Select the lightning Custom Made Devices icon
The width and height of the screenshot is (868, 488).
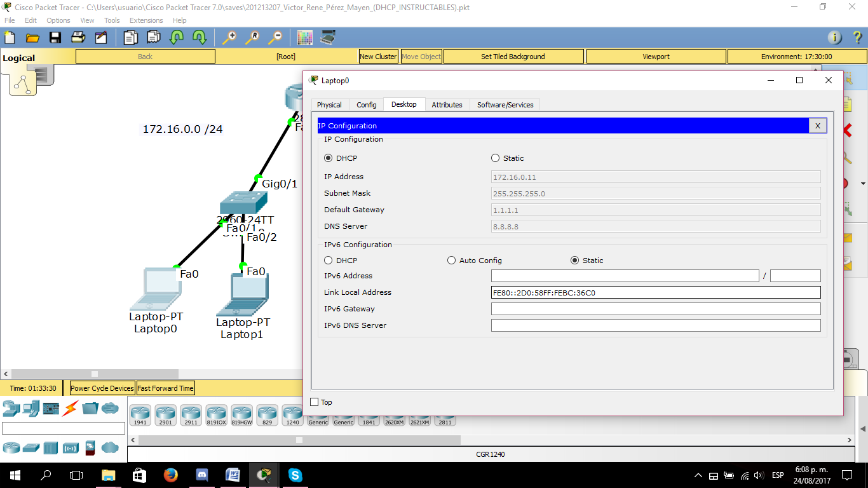tap(70, 409)
